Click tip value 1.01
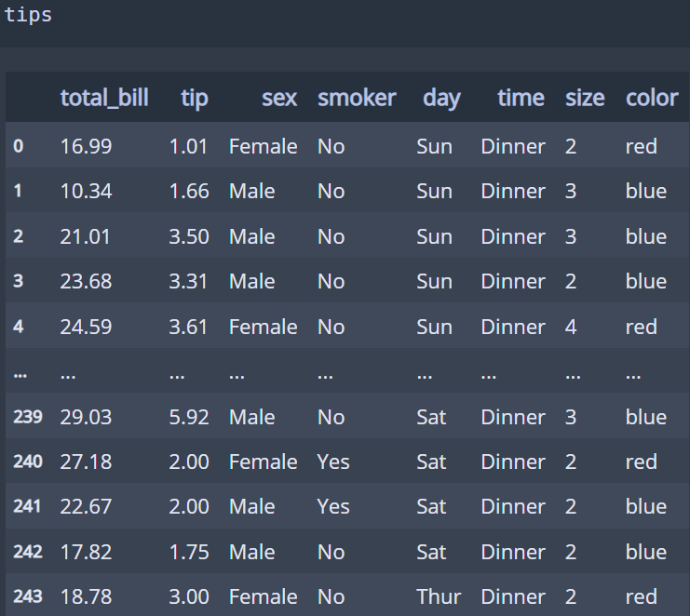This screenshot has width=690, height=616. pos(188,146)
